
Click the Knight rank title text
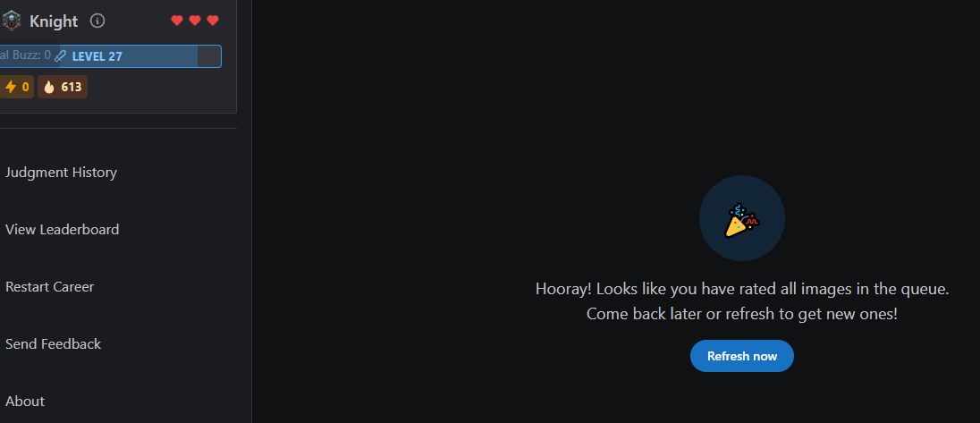54,21
